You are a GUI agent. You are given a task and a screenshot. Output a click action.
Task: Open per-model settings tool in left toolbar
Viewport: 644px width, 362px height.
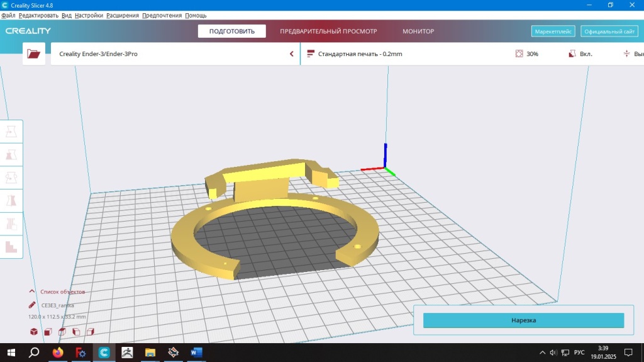pos(11,223)
